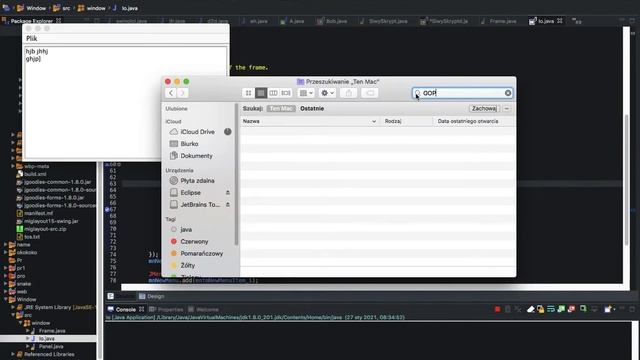
Task: Click the Finder tags button
Action: point(370,93)
